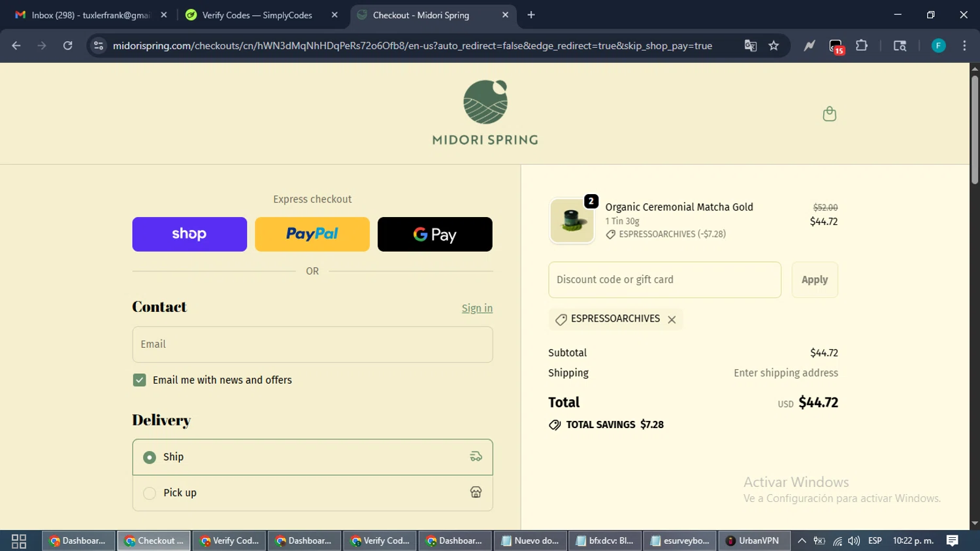This screenshot has height=551, width=980.
Task: Click browser Forward arrow
Action: coord(42,46)
